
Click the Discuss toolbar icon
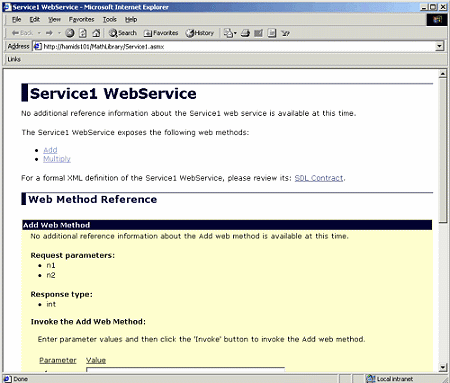272,33
